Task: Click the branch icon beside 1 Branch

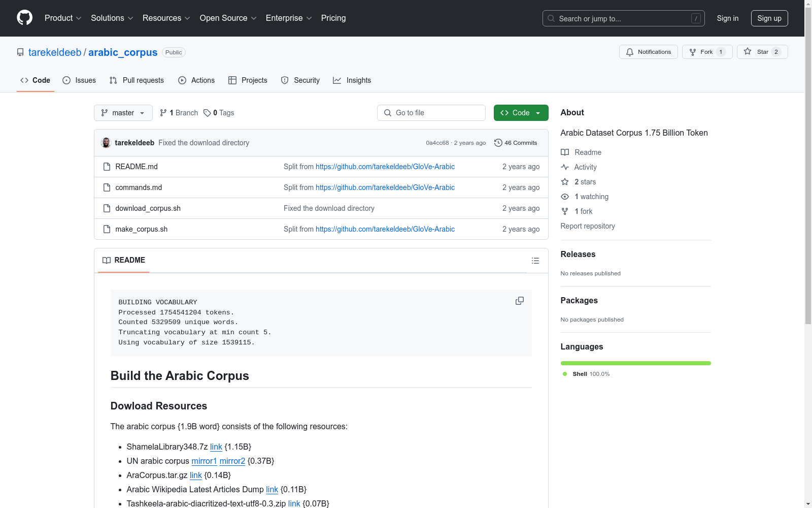Action: point(163,113)
